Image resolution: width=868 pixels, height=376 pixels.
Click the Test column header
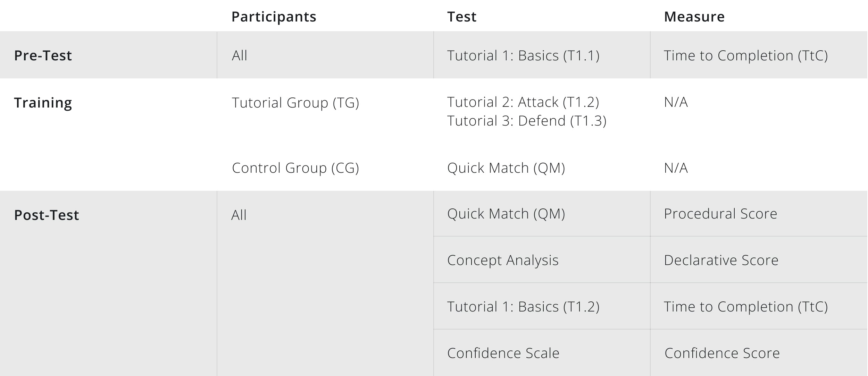pos(461,17)
